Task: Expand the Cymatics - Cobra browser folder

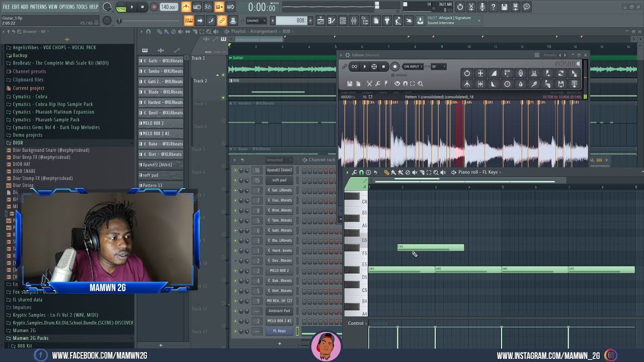Action: (30, 97)
